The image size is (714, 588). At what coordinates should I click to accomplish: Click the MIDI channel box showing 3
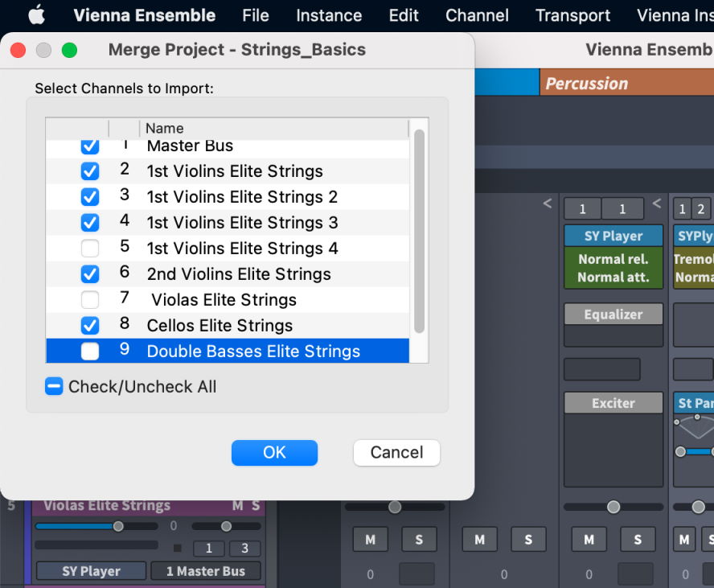(245, 548)
